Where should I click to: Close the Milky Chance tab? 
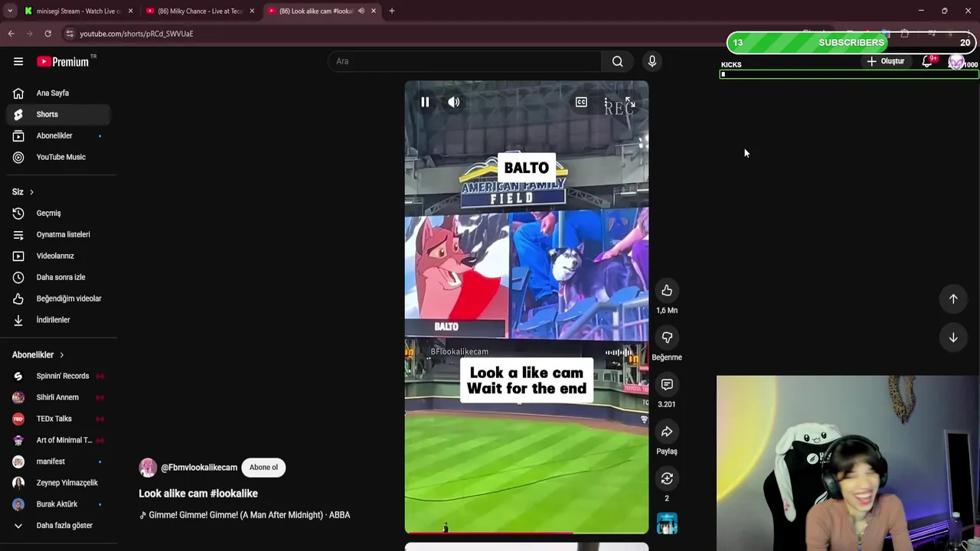coord(252,11)
